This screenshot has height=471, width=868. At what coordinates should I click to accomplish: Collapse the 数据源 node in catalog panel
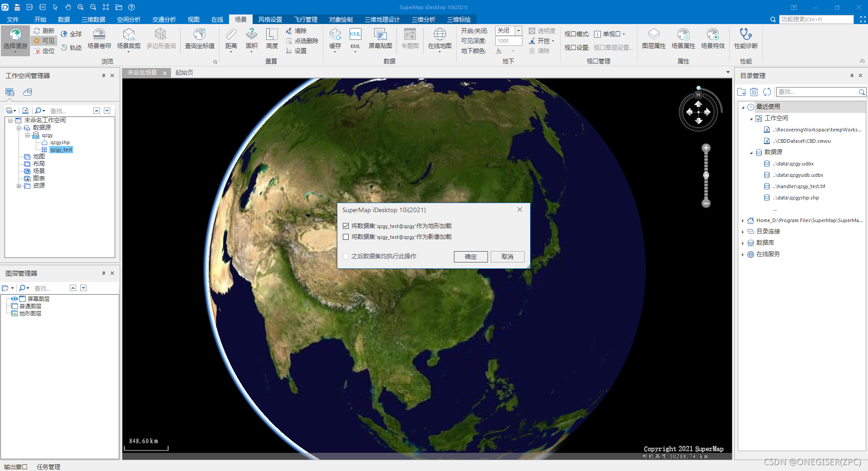coord(751,152)
